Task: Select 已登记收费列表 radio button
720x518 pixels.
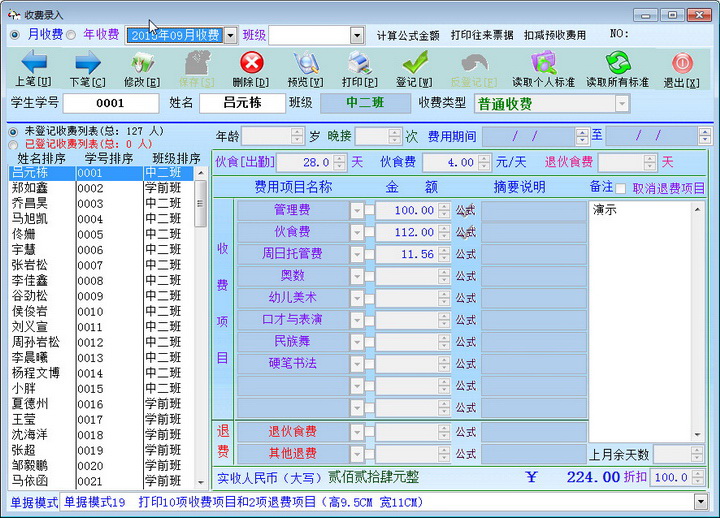Action: pos(13,145)
